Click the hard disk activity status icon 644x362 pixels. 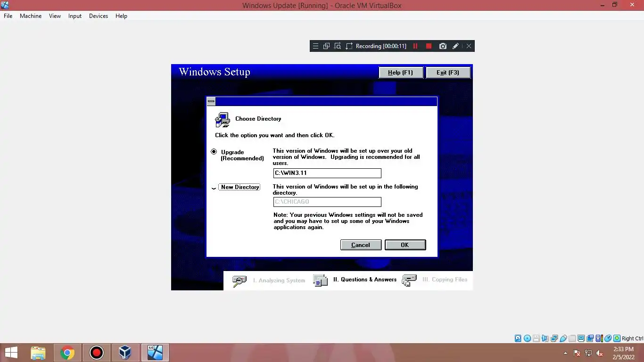[x=518, y=338]
